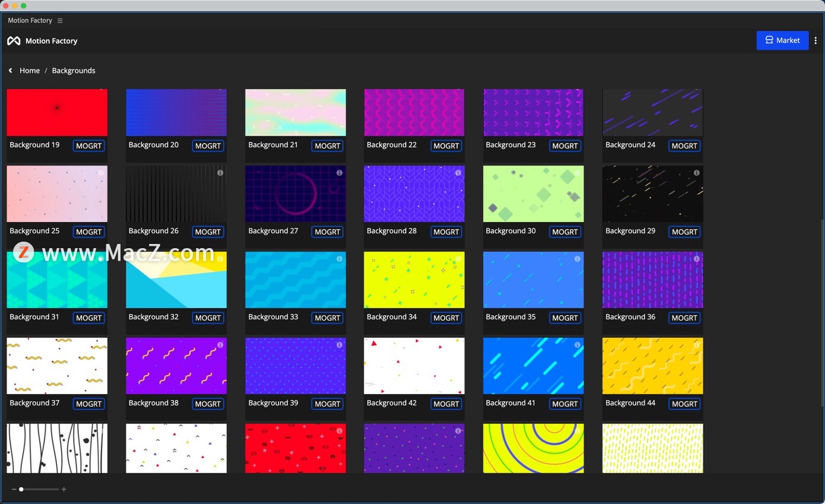Screen dimensions: 825x504
Task: View info for Background 29
Action: click(x=697, y=173)
